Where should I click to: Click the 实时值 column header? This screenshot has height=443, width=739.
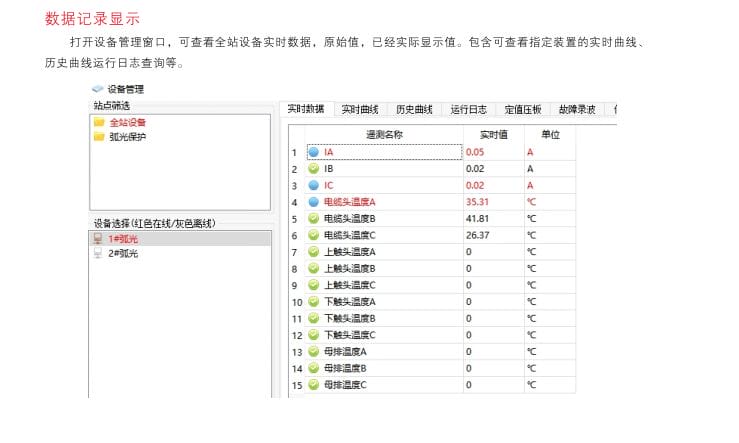pyautogui.click(x=493, y=134)
